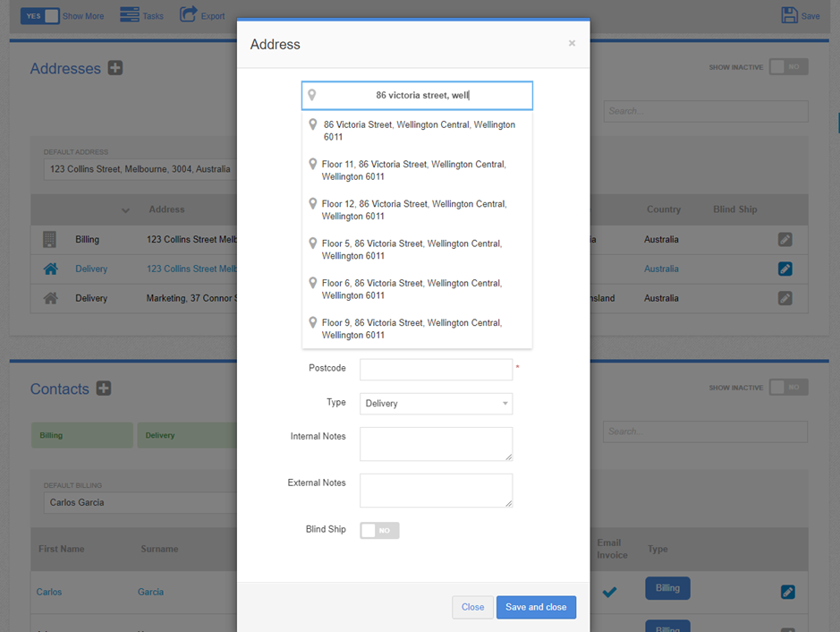Open the Tasks icon in toolbar
The image size is (840, 632).
130,15
